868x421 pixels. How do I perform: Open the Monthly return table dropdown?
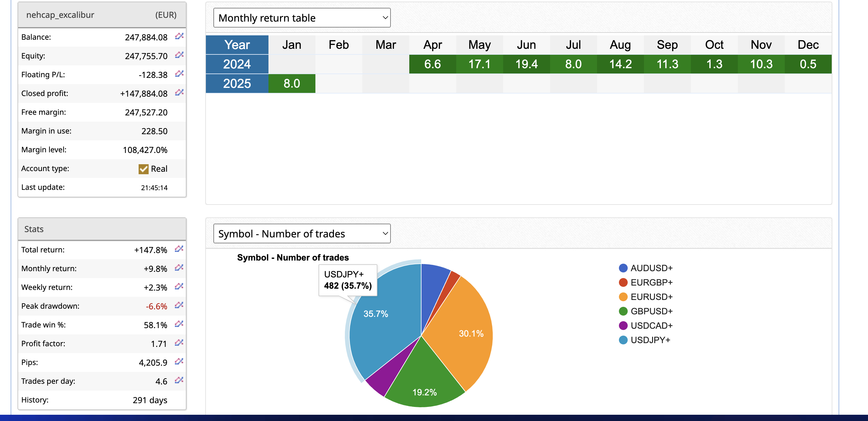click(x=302, y=18)
